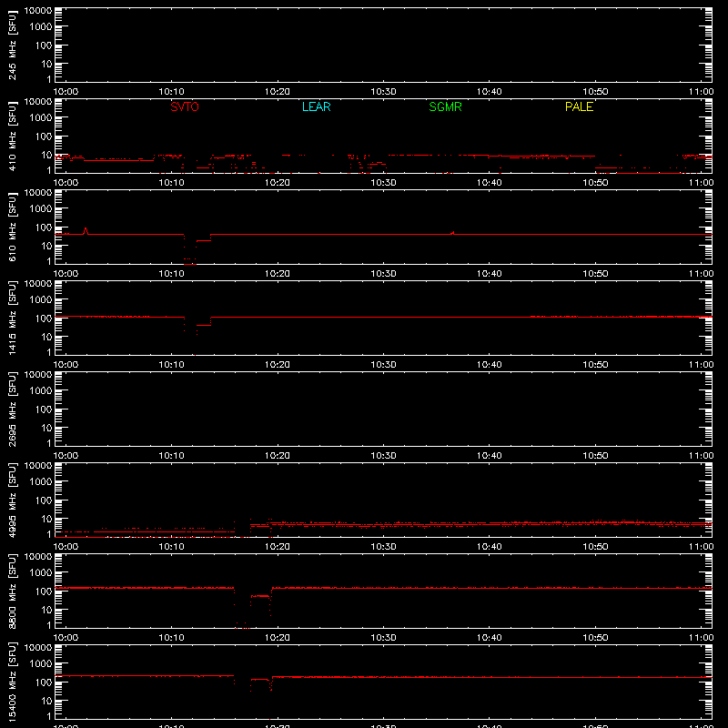Click 10:00 tick below the 245 MHz panel

[x=66, y=92]
